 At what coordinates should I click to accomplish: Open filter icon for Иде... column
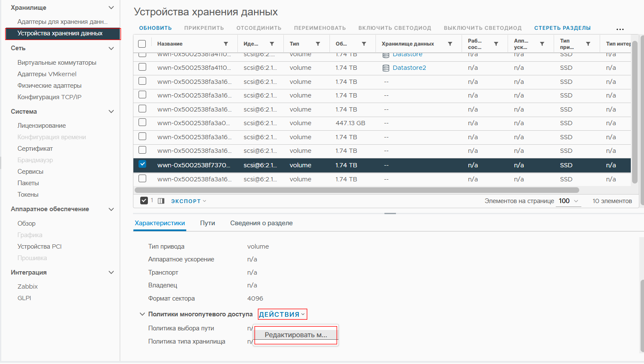(272, 44)
